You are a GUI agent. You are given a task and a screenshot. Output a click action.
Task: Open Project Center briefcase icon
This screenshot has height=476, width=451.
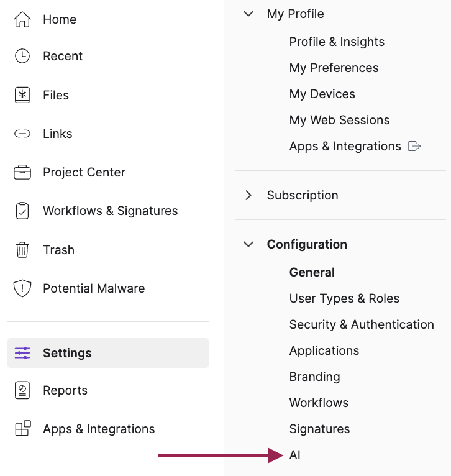(22, 172)
